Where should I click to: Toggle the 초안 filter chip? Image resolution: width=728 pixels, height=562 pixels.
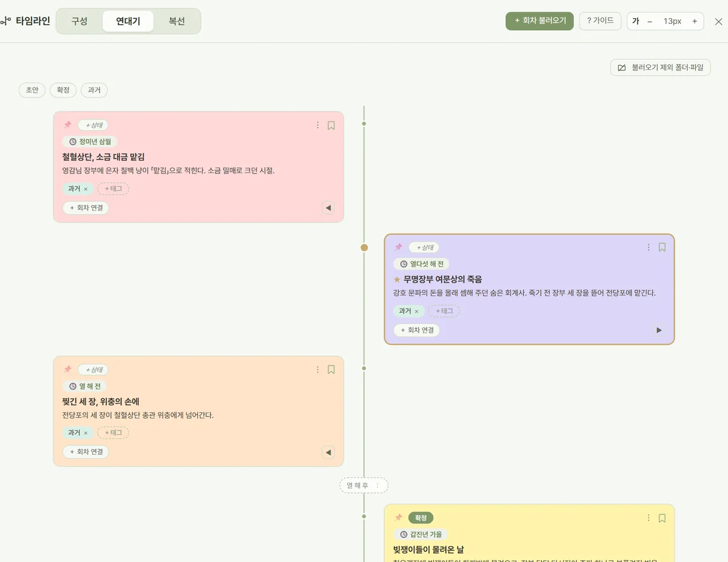tap(32, 90)
